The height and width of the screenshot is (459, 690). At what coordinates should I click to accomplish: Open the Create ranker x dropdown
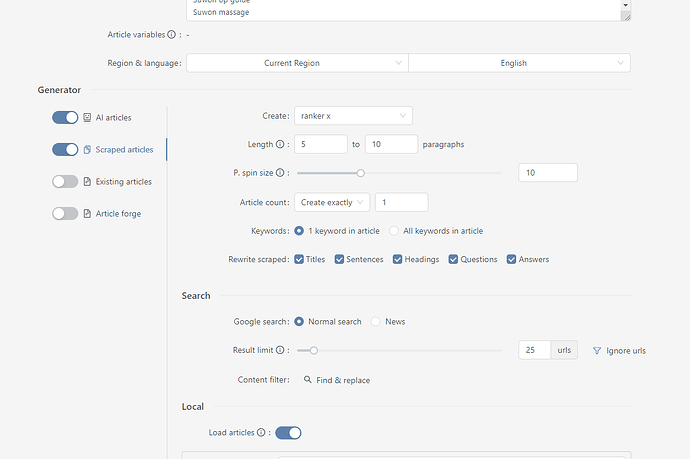point(353,116)
